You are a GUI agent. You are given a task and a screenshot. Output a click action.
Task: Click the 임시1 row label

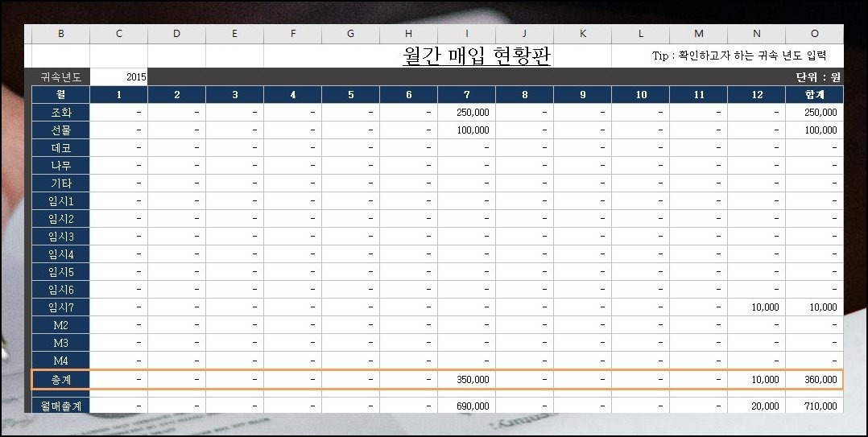[61, 201]
